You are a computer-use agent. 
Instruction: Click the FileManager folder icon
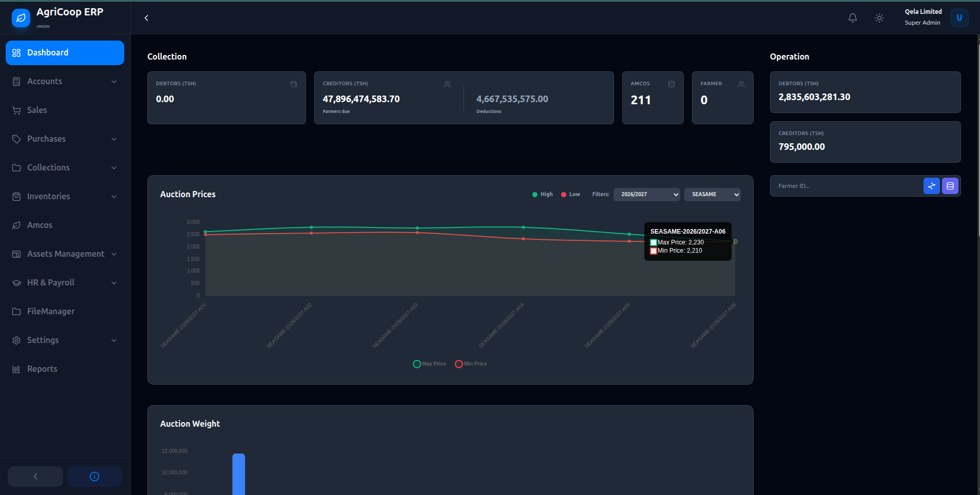click(x=16, y=312)
